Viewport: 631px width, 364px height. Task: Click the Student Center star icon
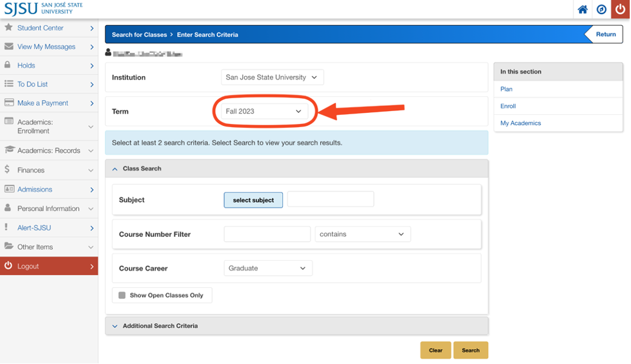click(x=8, y=28)
